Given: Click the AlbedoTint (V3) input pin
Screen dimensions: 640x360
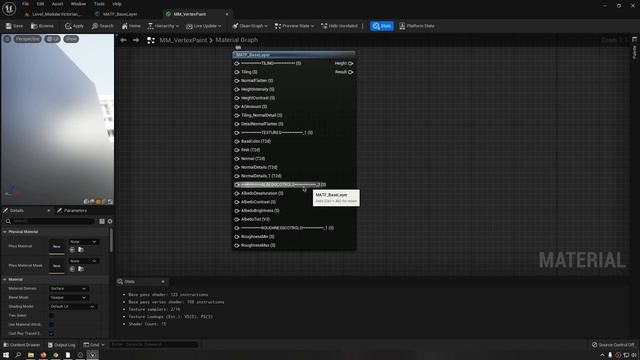Looking at the screenshot, I should click(237, 219).
